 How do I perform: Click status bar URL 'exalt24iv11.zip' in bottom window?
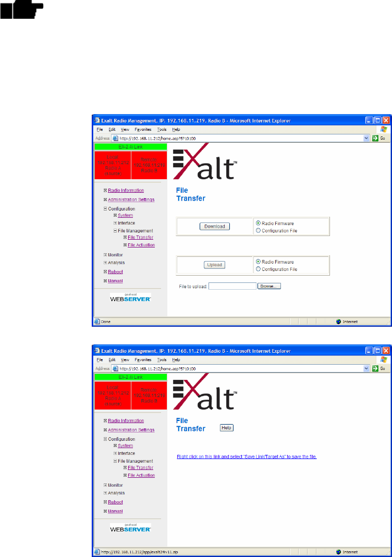point(139,552)
